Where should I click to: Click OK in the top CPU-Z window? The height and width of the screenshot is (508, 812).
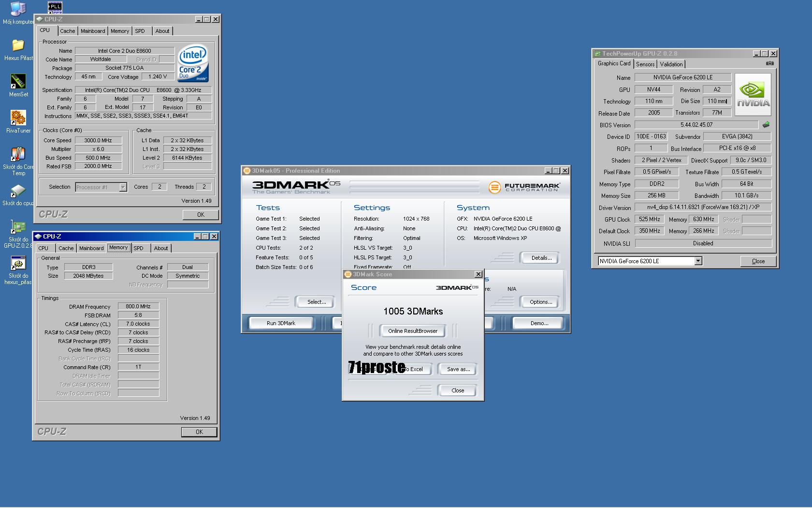[x=201, y=215]
